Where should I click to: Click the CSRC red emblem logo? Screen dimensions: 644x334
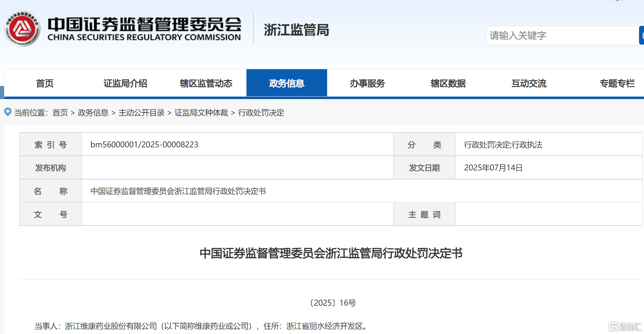click(x=22, y=29)
